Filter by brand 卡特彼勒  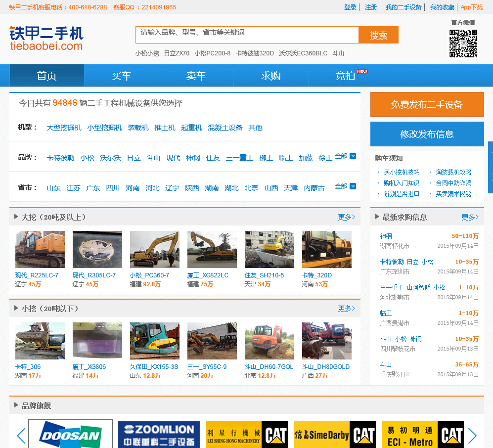60,158
